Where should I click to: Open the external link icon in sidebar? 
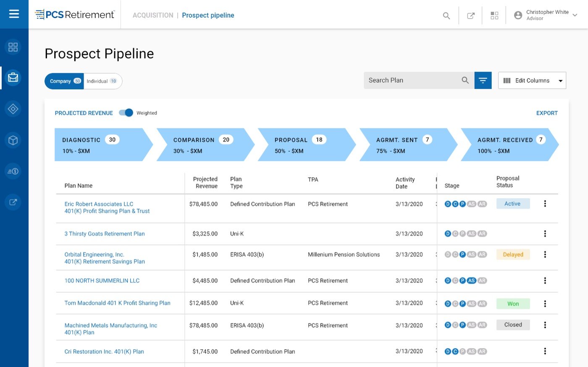click(x=13, y=202)
